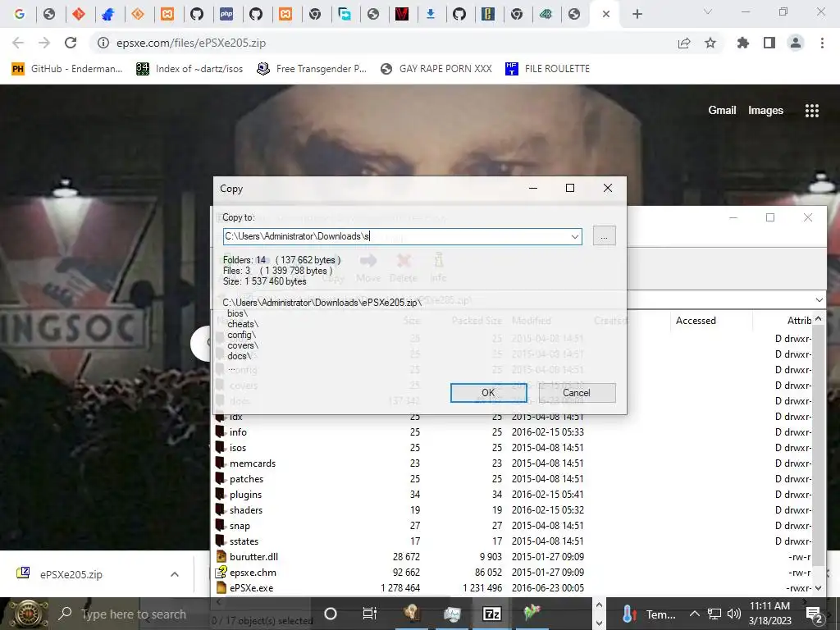Open the taskbar clock showing 11:11 AM

pyautogui.click(x=769, y=614)
